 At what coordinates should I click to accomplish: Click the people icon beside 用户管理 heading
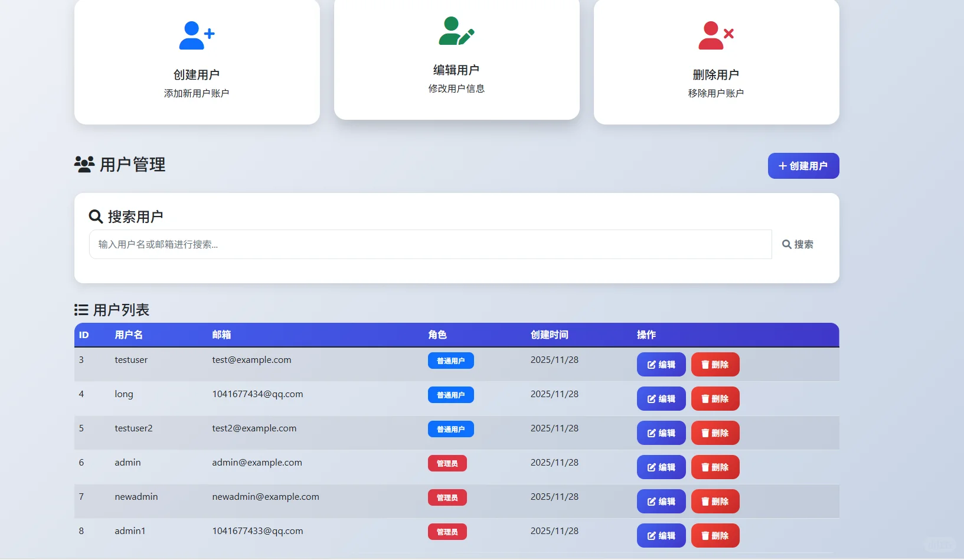(x=83, y=165)
